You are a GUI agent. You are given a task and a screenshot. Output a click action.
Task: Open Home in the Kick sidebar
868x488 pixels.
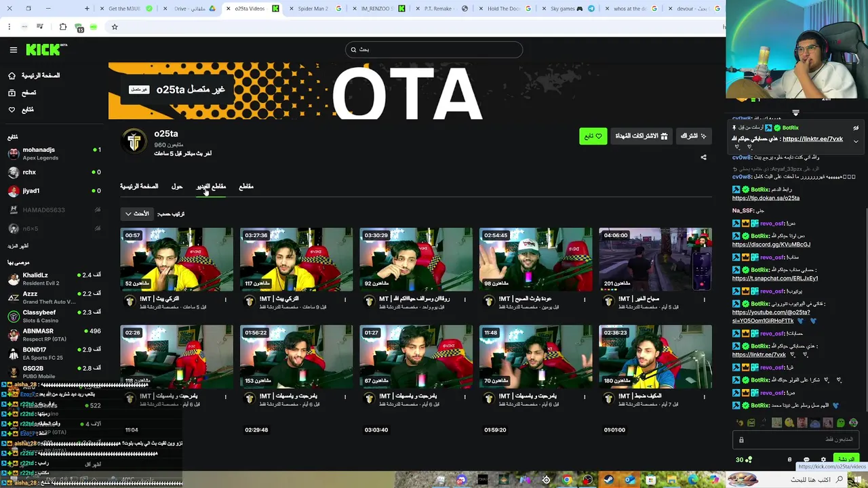click(34, 75)
